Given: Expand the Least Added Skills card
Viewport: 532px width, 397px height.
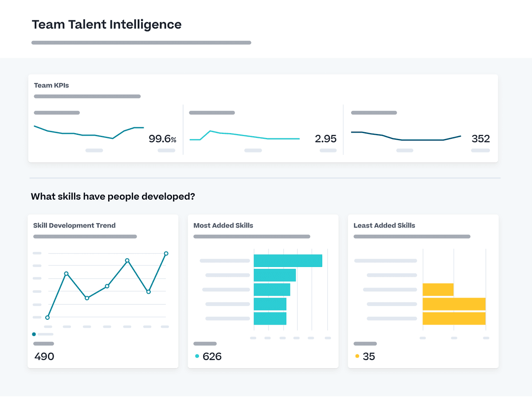Looking at the screenshot, I should pyautogui.click(x=384, y=225).
